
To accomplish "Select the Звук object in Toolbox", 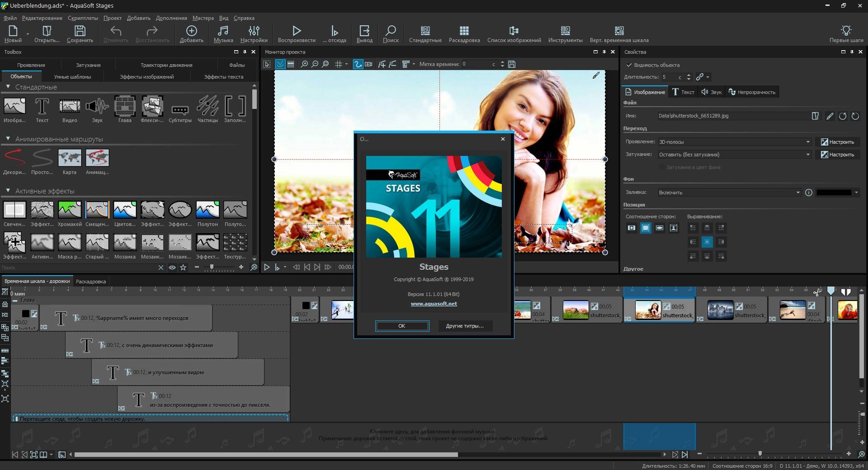I will [97, 109].
